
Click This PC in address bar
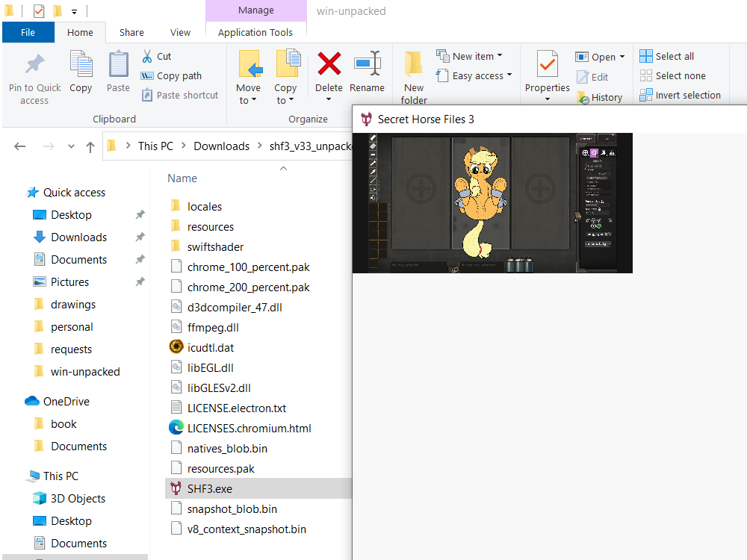155,146
